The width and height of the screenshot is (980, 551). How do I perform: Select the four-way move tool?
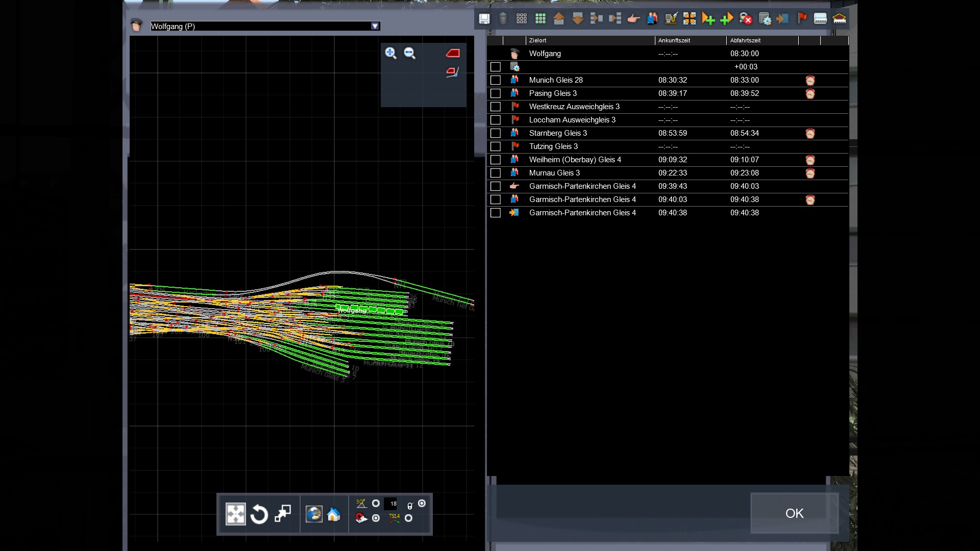point(236,514)
